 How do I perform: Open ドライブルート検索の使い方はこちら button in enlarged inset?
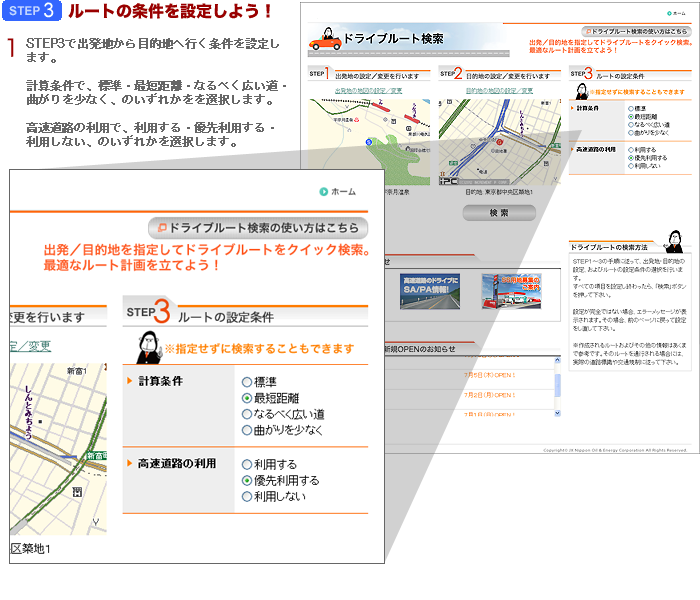[x=258, y=228]
